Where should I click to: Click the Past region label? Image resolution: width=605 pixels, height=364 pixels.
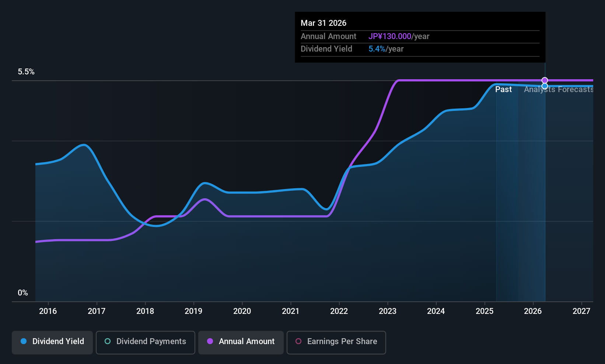pos(503,90)
